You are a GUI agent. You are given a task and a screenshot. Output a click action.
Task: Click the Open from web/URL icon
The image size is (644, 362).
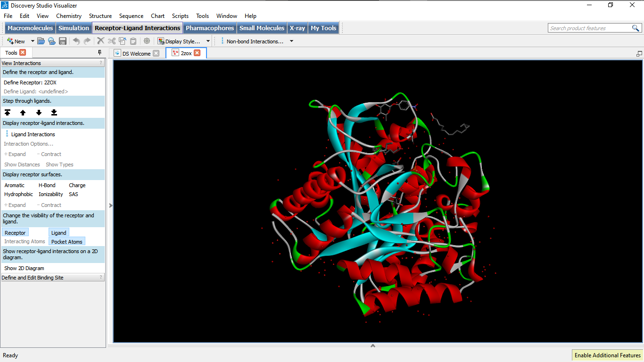pyautogui.click(x=52, y=41)
